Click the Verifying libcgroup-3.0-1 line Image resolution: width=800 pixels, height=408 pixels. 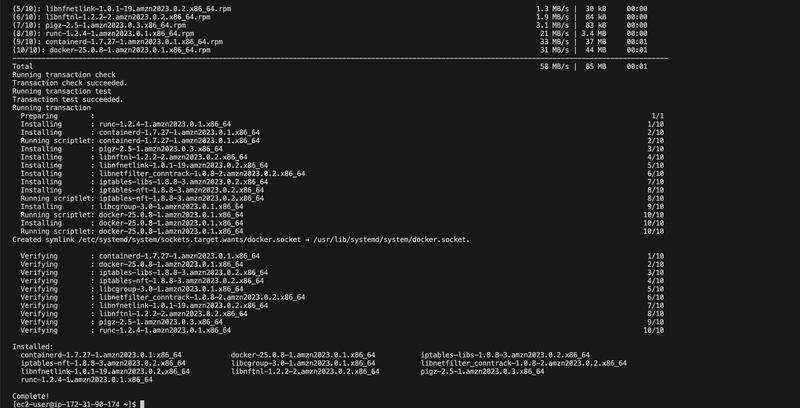coord(342,289)
